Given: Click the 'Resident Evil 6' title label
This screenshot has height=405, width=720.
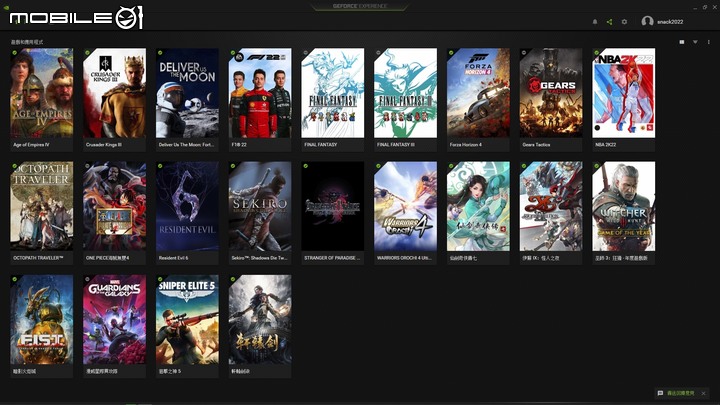Looking at the screenshot, I should click(x=173, y=258).
